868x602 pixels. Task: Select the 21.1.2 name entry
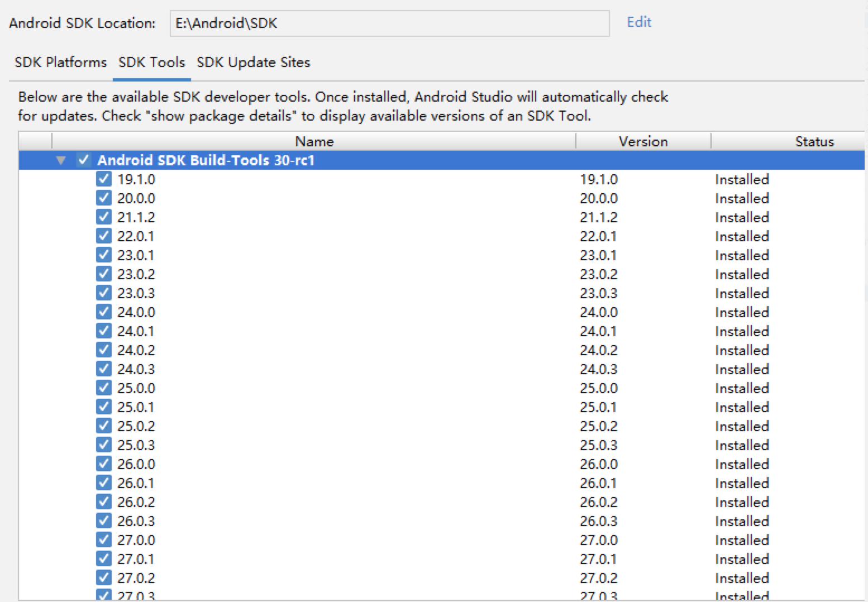coord(136,217)
